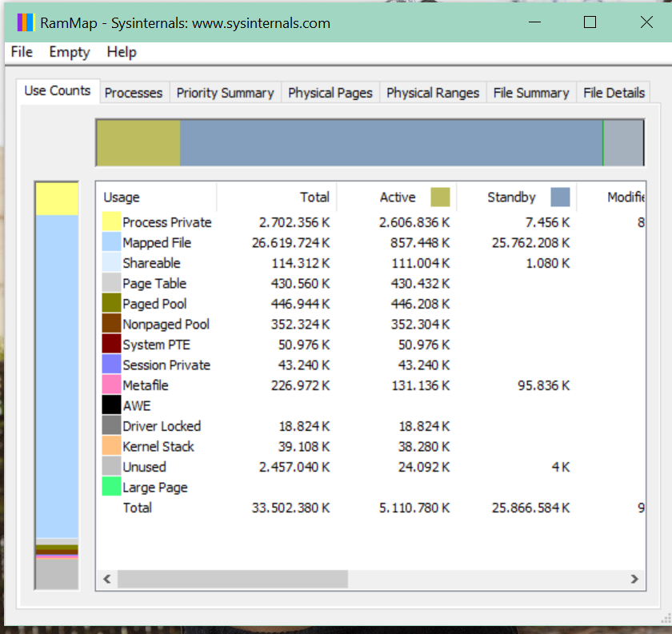The width and height of the screenshot is (672, 634).
Task: Open the Help menu
Action: pyautogui.click(x=122, y=52)
